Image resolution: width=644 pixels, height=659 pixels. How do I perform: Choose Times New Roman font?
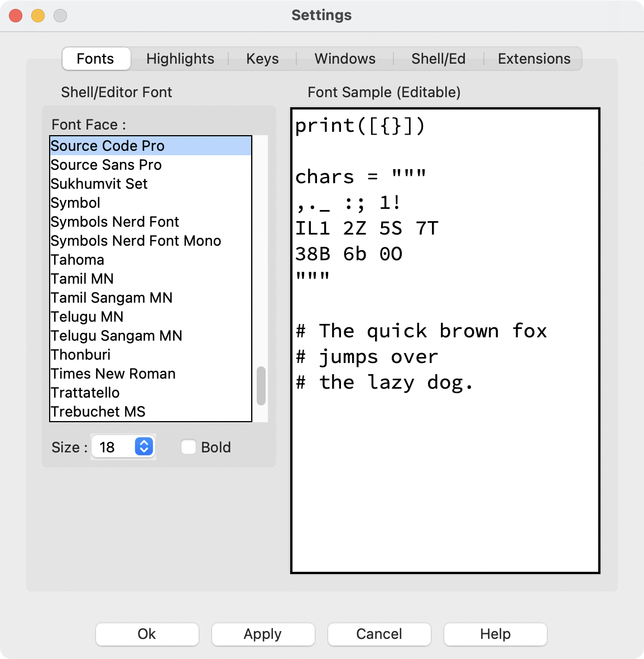point(113,374)
